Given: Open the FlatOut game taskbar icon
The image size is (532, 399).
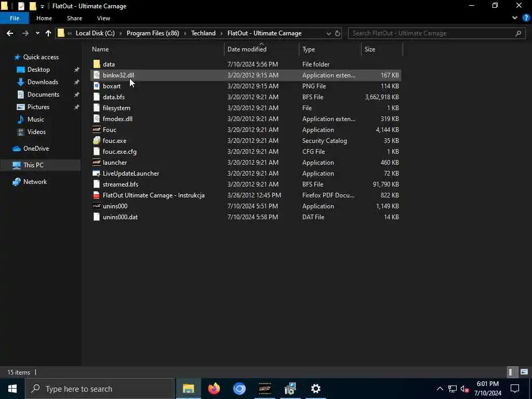Looking at the screenshot, I should [x=264, y=389].
